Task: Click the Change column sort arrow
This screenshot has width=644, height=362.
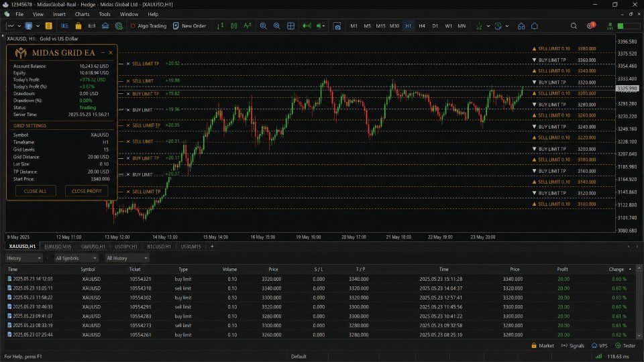Action: [x=630, y=269]
